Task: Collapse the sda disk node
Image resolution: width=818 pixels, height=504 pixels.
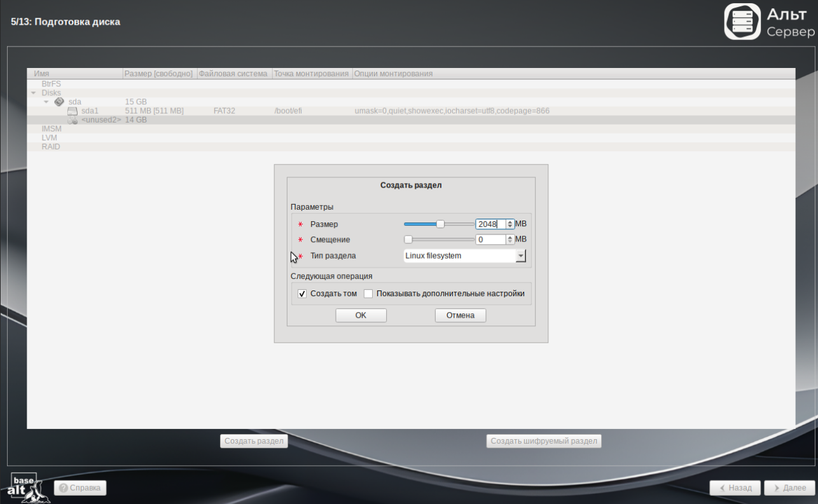Action: point(46,102)
